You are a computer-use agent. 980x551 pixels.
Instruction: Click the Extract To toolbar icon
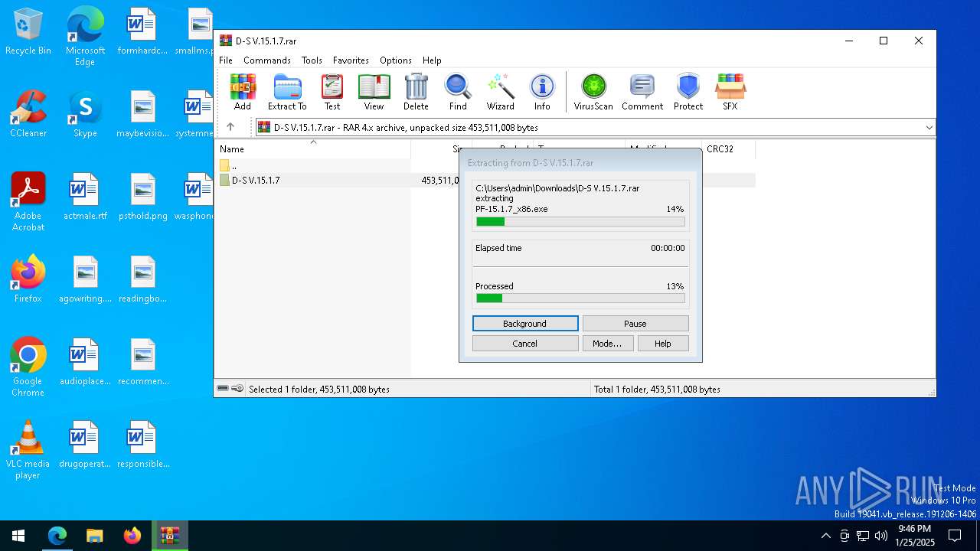[287, 93]
